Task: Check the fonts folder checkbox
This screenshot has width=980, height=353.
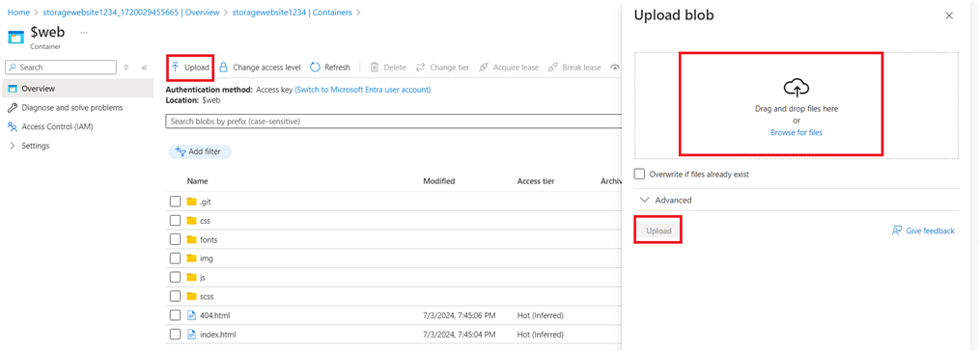Action: pyautogui.click(x=175, y=239)
